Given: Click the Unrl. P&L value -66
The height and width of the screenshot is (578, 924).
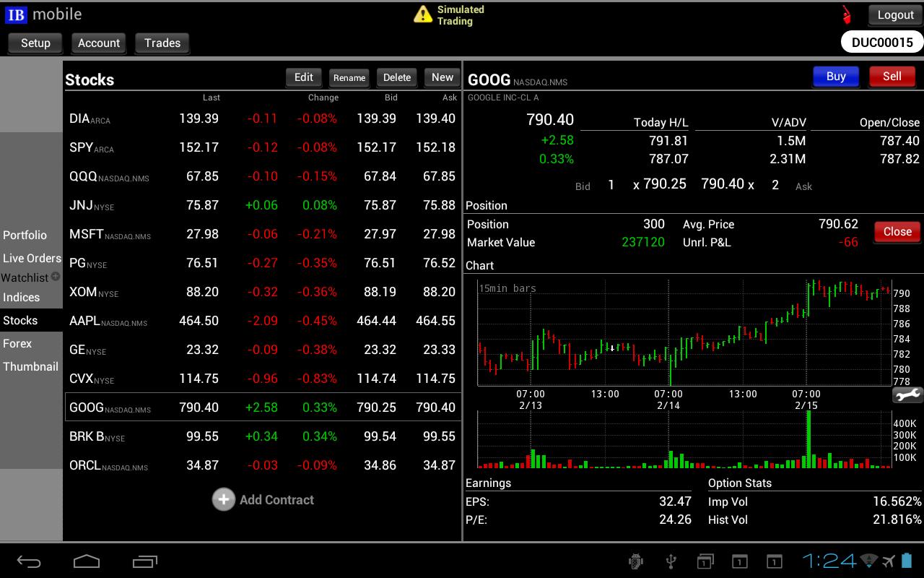Looking at the screenshot, I should click(x=849, y=242).
